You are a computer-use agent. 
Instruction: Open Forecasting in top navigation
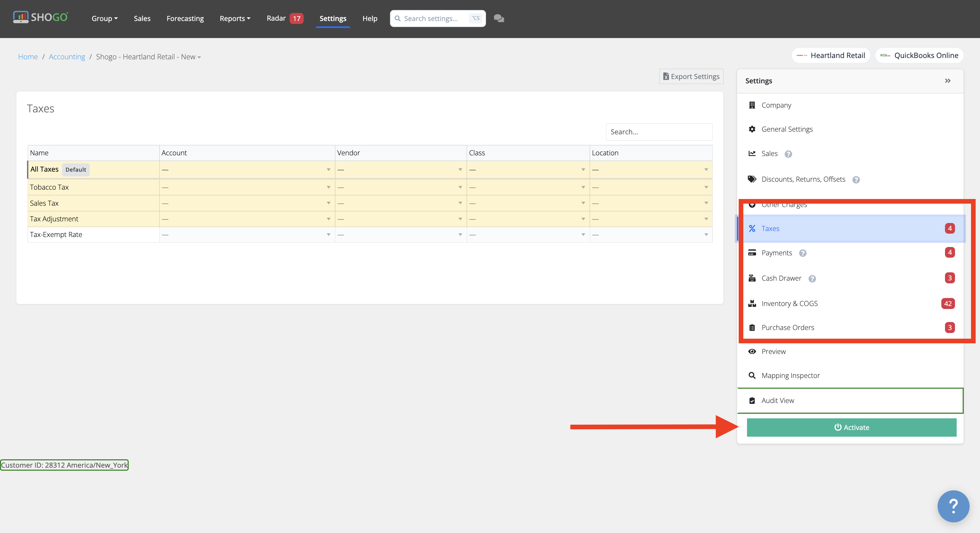click(x=185, y=18)
